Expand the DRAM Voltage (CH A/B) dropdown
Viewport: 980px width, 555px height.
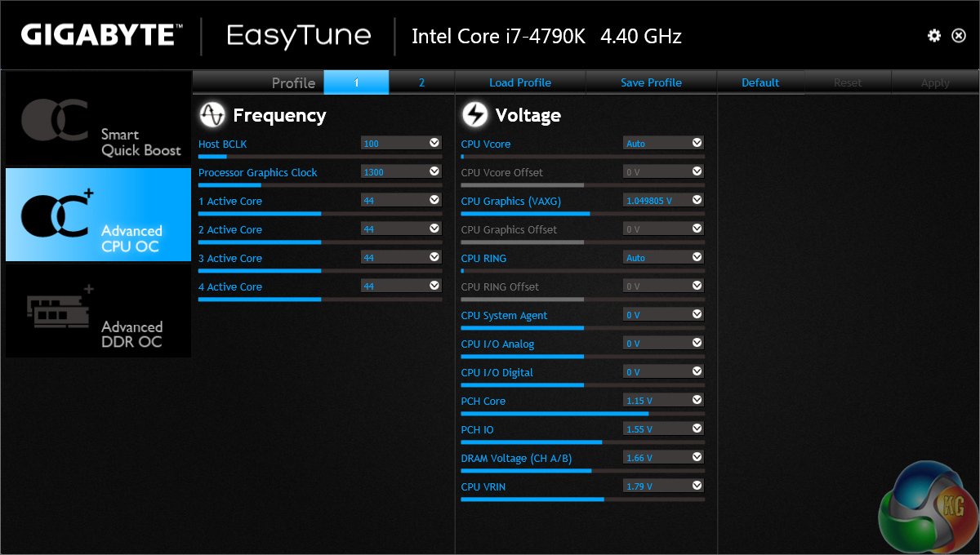click(697, 457)
